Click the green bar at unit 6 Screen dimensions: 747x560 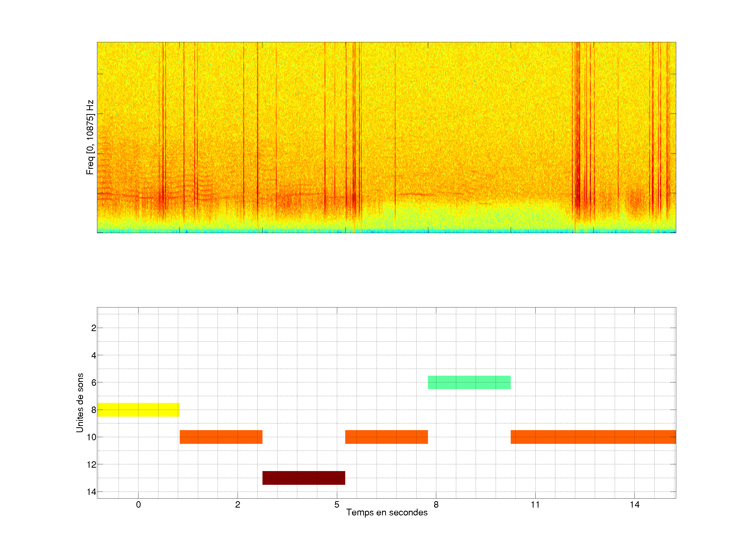[x=469, y=382]
